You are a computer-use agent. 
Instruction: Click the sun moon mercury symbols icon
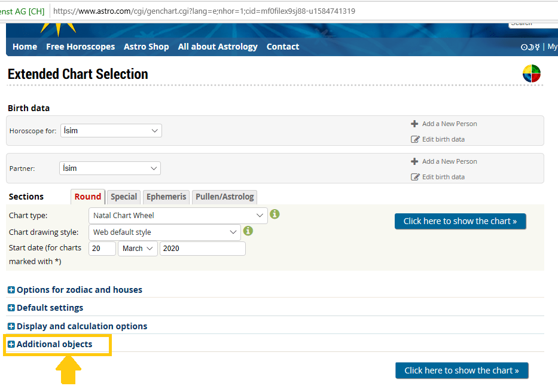530,47
